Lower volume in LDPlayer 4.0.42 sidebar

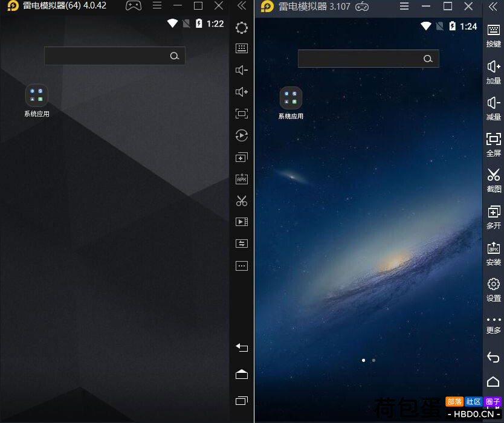241,70
